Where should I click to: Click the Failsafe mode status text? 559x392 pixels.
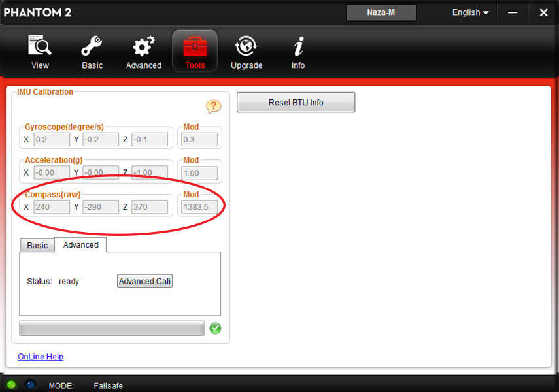(x=108, y=385)
